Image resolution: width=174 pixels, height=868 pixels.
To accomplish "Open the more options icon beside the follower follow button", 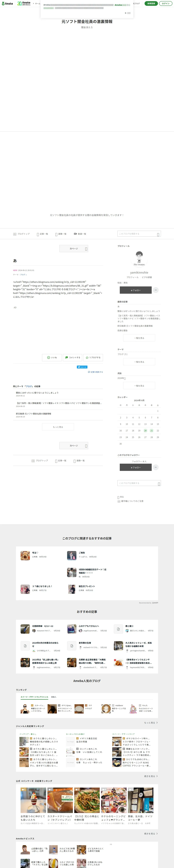I will 156,467.
